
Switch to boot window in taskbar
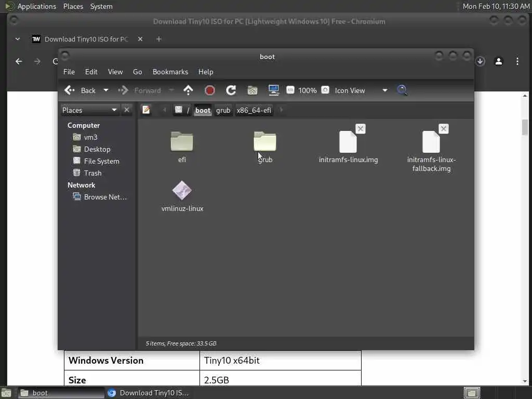pos(61,393)
